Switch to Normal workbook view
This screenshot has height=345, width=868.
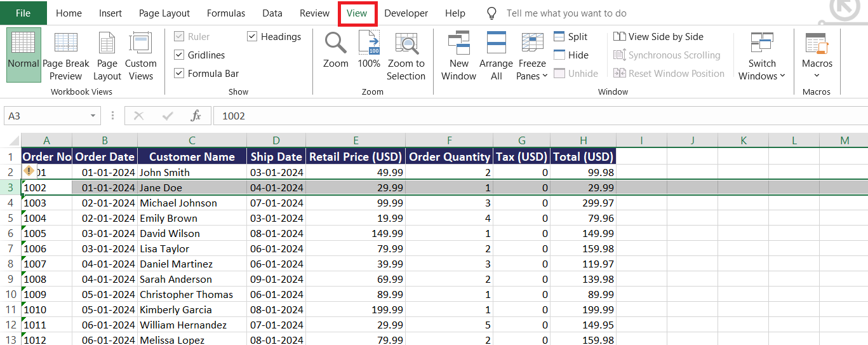click(23, 55)
